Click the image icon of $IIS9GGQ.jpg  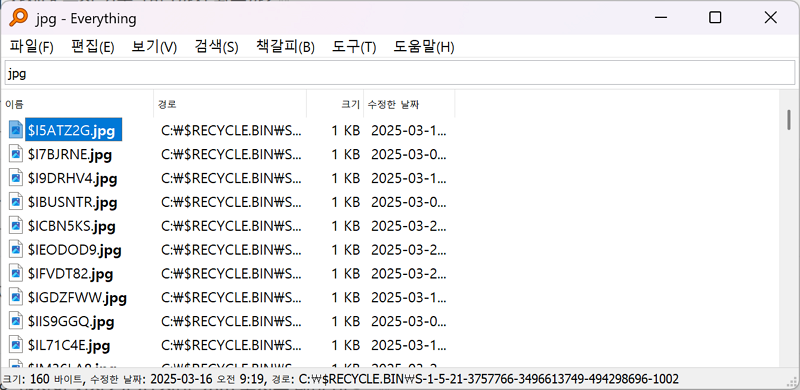[x=17, y=321]
